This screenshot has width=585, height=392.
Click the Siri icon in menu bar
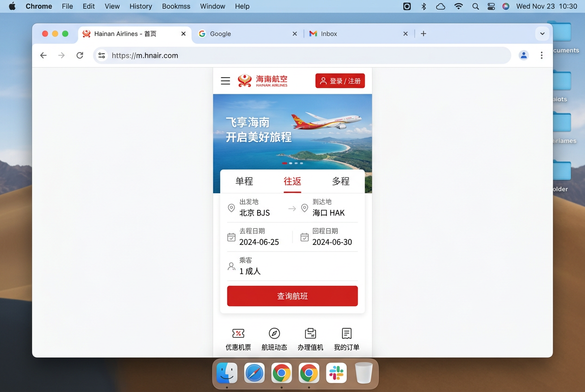(x=506, y=6)
